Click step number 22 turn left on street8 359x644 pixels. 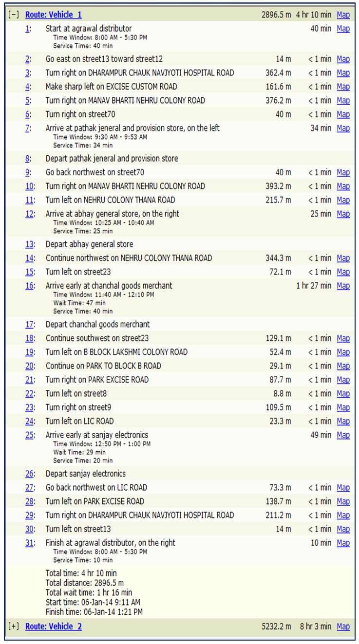coord(30,393)
